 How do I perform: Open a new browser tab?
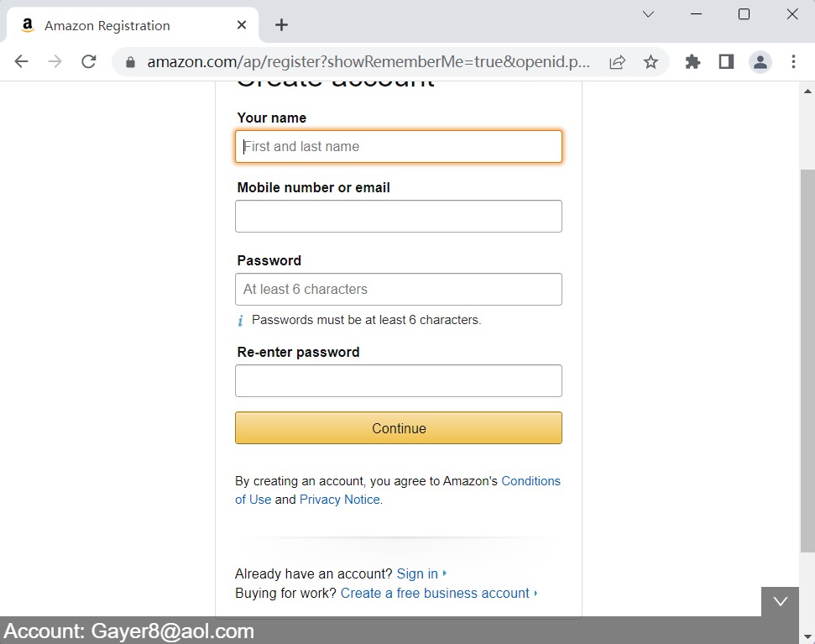280,24
